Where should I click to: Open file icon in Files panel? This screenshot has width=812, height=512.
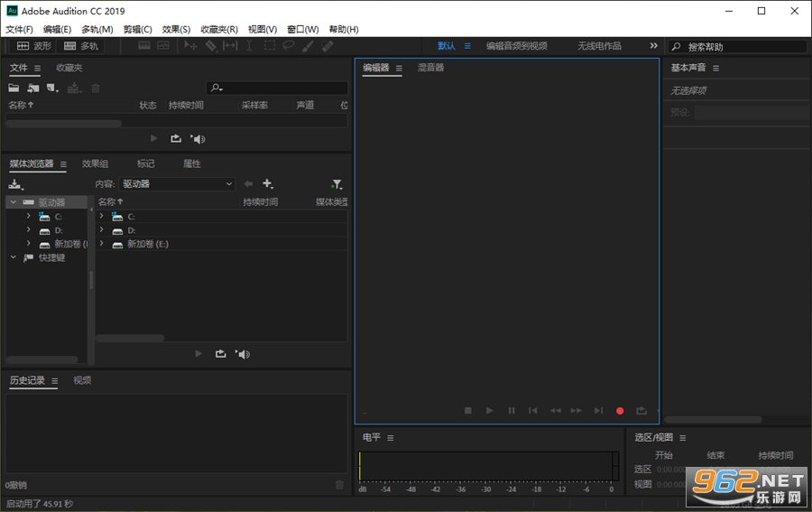click(14, 88)
